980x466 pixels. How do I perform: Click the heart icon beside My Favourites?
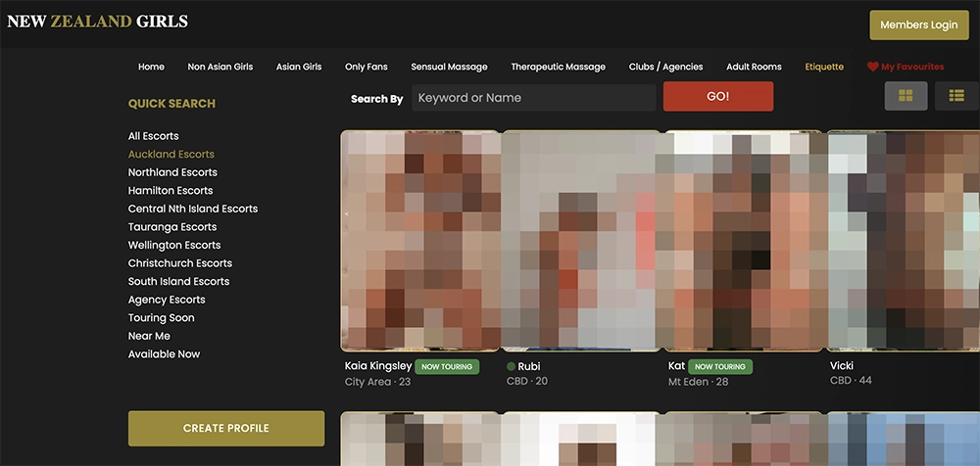(872, 68)
